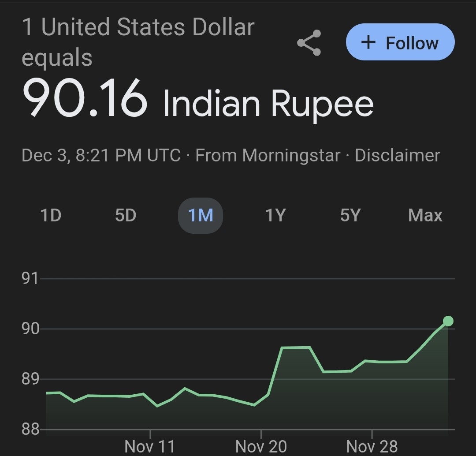The height and width of the screenshot is (456, 476).
Task: Switch to the 1D range tab
Action: (x=51, y=216)
